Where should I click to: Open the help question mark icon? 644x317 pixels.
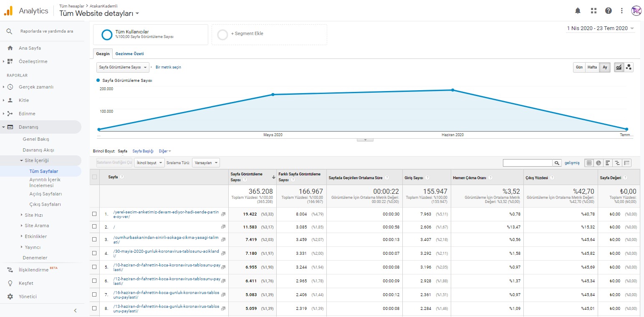click(609, 11)
